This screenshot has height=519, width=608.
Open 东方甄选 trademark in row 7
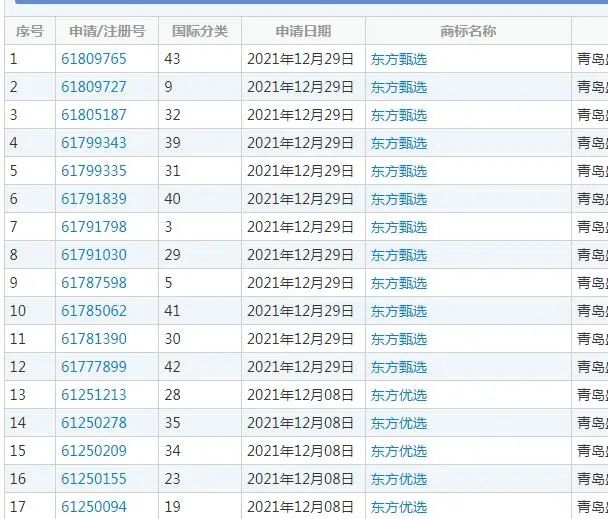(399, 227)
